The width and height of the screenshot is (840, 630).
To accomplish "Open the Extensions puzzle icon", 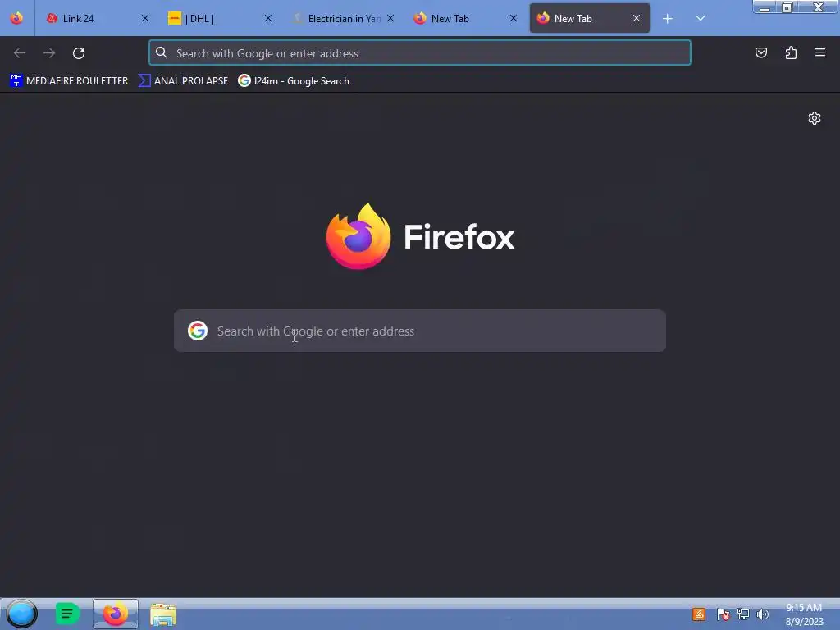I will 791,52.
